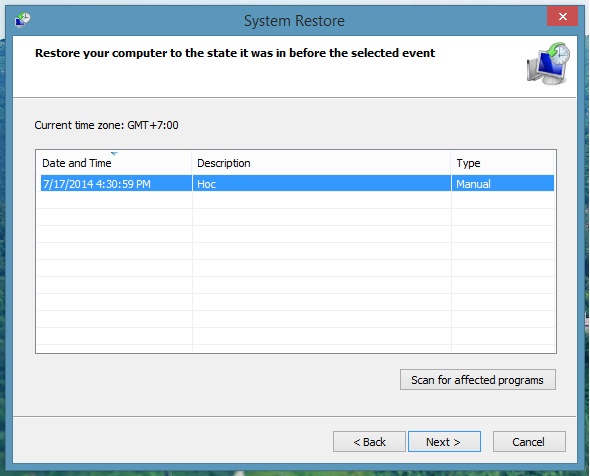Click the sort arrow above Date and Time
The height and width of the screenshot is (476, 590).
[114, 154]
